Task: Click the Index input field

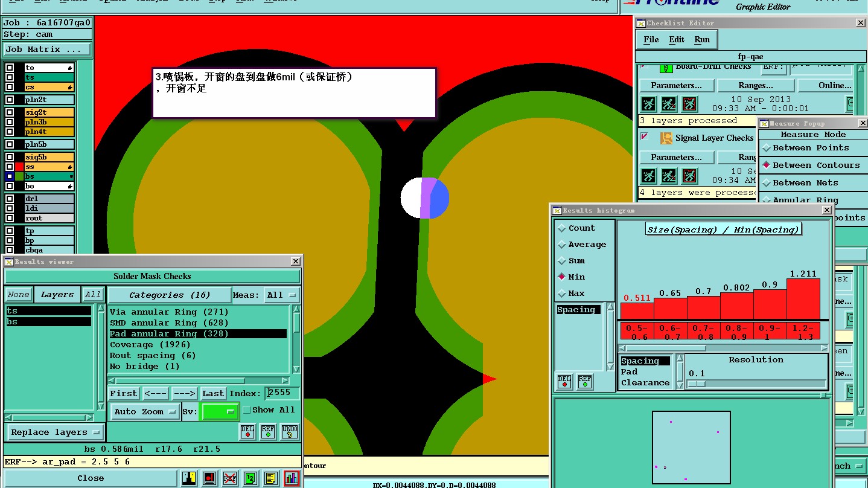Action: click(x=282, y=393)
